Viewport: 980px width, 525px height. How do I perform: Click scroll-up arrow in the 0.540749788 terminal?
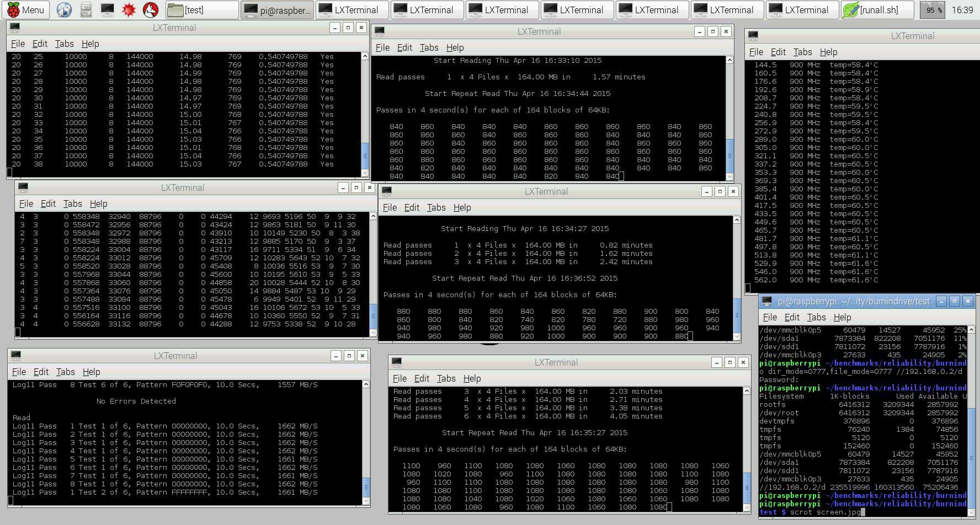point(365,56)
